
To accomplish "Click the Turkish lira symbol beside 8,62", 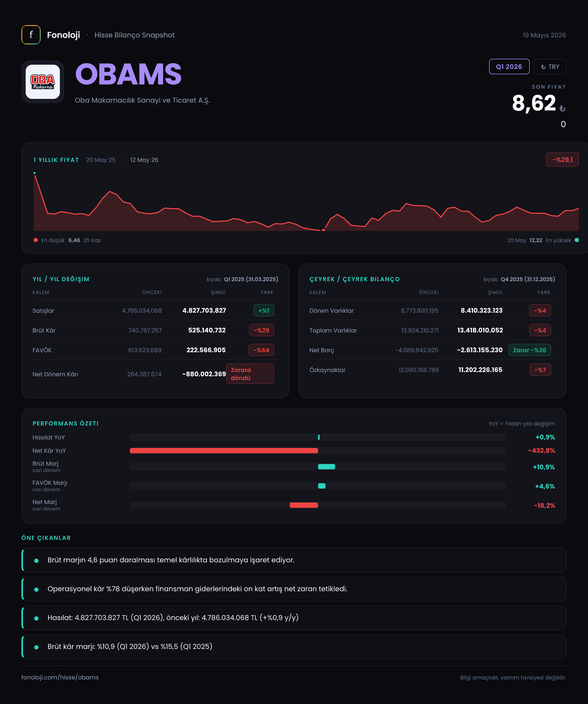I will tap(562, 108).
